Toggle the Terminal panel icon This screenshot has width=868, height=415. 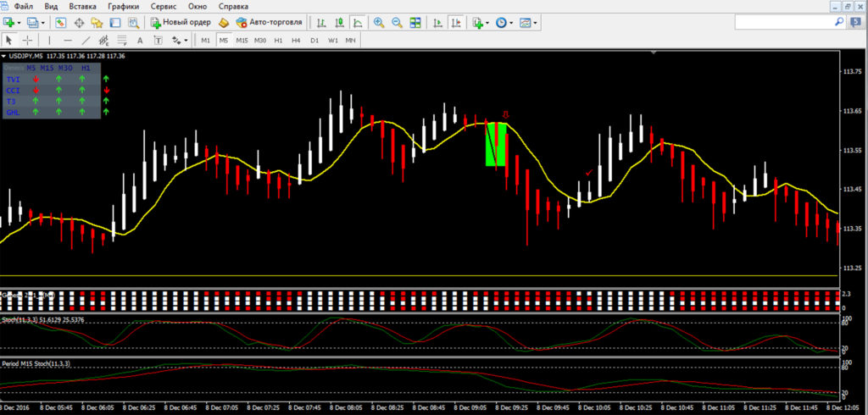click(x=115, y=23)
